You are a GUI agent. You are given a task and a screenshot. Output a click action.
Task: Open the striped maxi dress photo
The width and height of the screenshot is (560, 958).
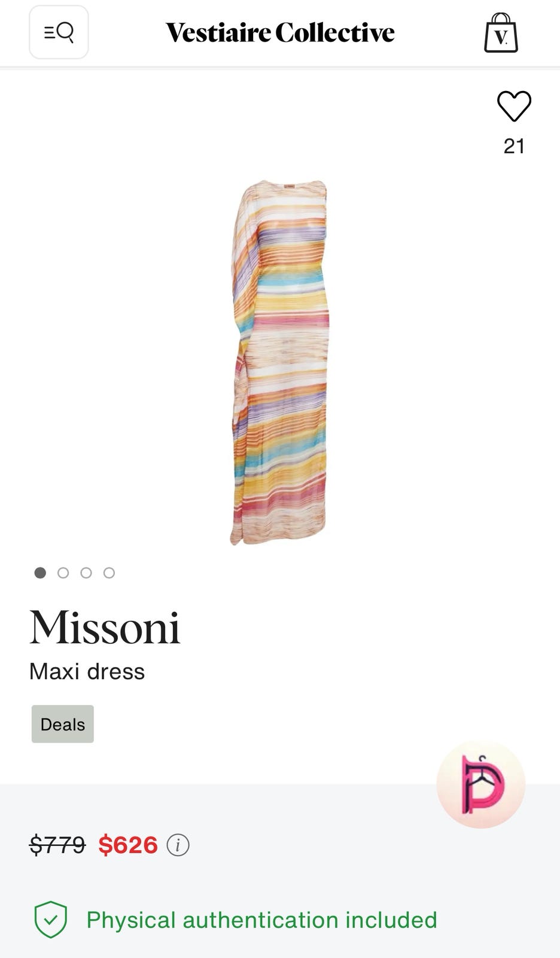click(280, 362)
